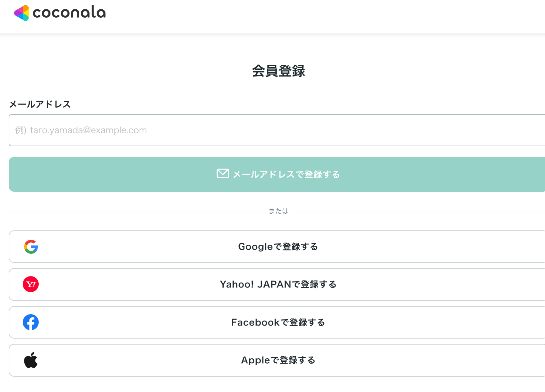Click the メールアドレス field label

click(x=40, y=105)
